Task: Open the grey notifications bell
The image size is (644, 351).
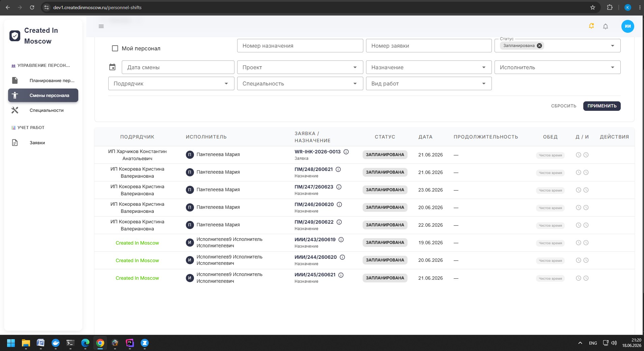Action: click(606, 26)
